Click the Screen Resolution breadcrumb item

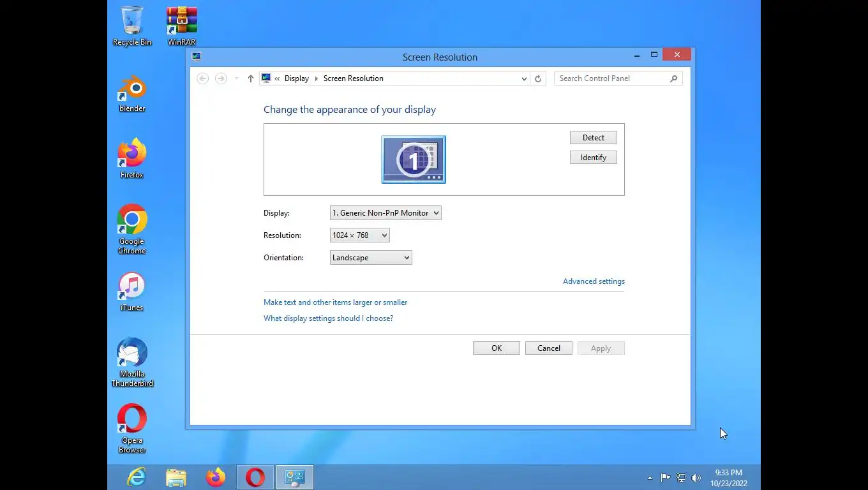[x=354, y=78]
